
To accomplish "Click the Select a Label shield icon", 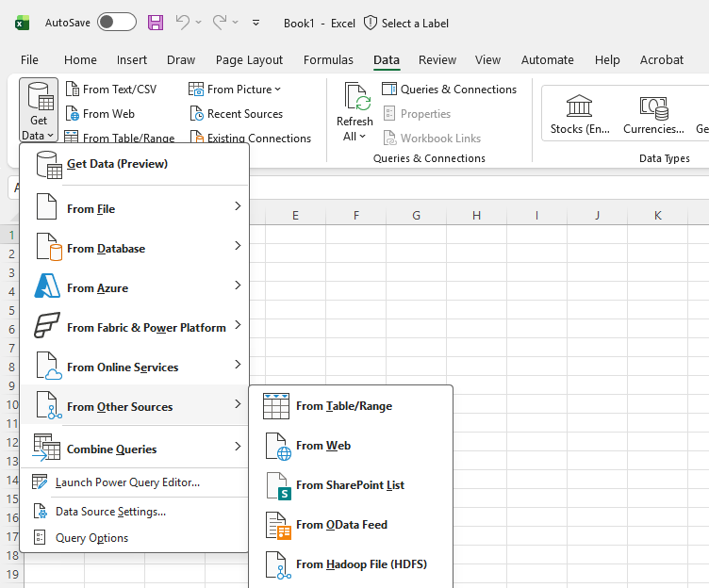I will [371, 23].
